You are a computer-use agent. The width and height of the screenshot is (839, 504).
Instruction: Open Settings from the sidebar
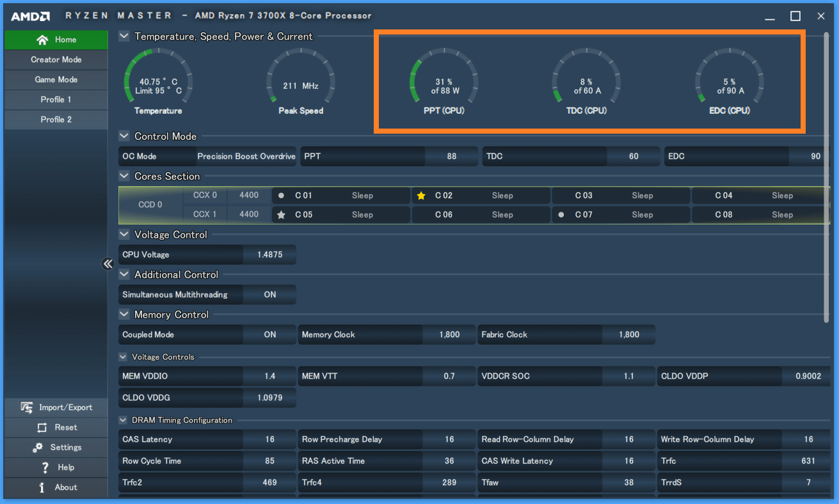coord(56,447)
